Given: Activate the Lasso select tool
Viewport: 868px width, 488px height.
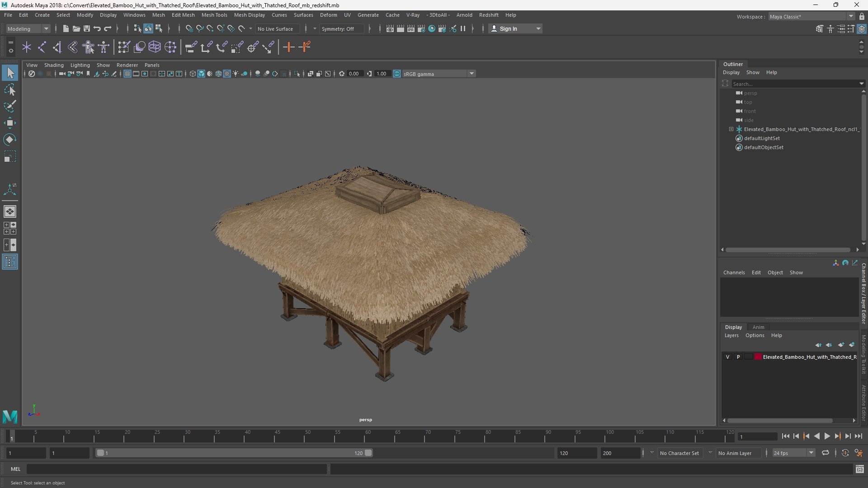Looking at the screenshot, I should coord(10,89).
